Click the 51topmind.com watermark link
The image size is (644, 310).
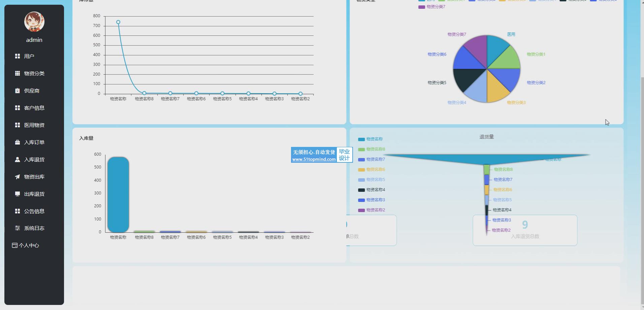coord(314,159)
